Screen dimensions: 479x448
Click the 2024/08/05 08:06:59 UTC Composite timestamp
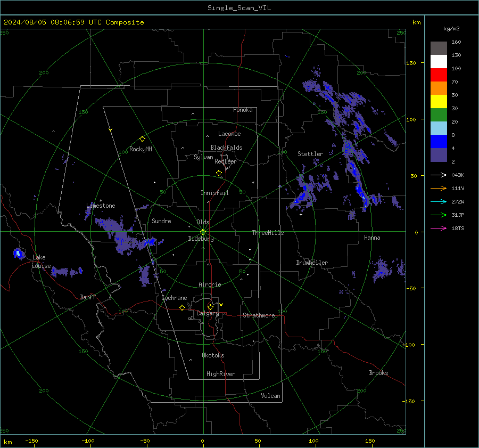pyautogui.click(x=73, y=22)
